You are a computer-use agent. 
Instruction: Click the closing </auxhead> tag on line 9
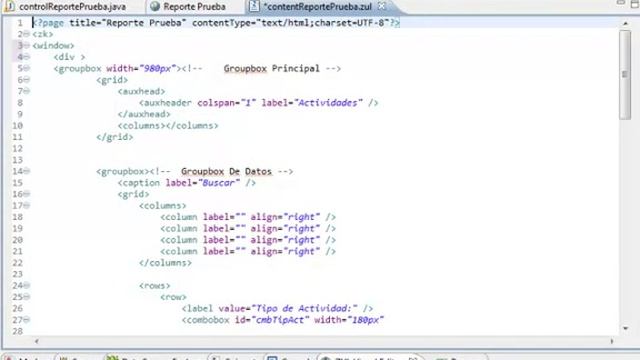(144, 114)
